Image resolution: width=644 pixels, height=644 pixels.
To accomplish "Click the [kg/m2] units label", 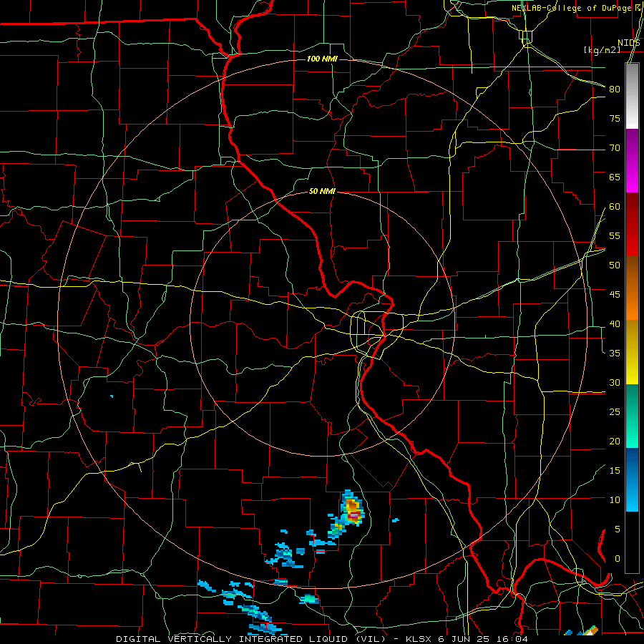I will pos(602,49).
